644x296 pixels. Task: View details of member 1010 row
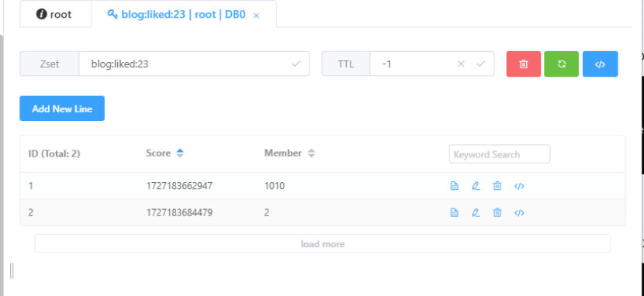[x=454, y=186]
